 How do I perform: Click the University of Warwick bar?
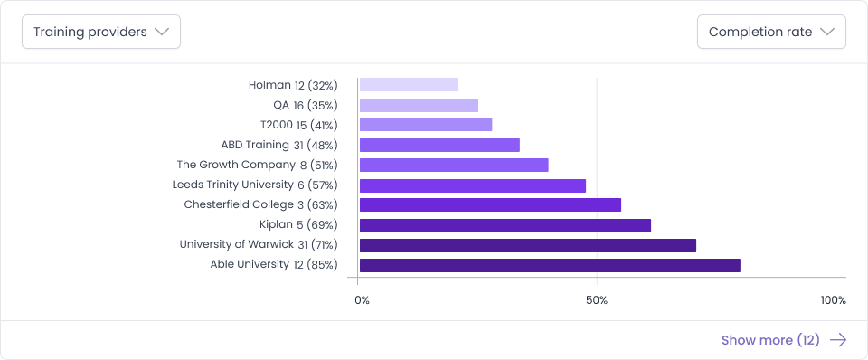coord(527,245)
